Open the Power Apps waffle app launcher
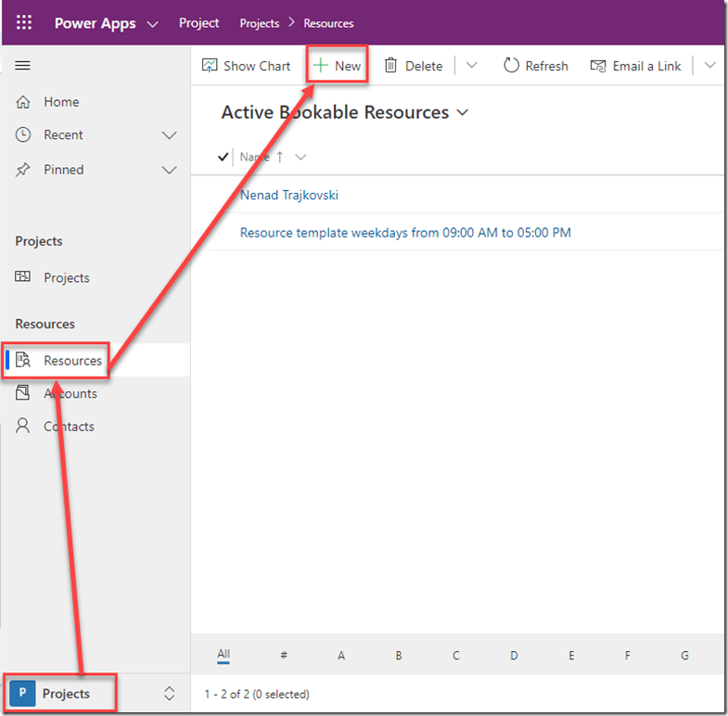This screenshot has height=716, width=728. (x=24, y=23)
